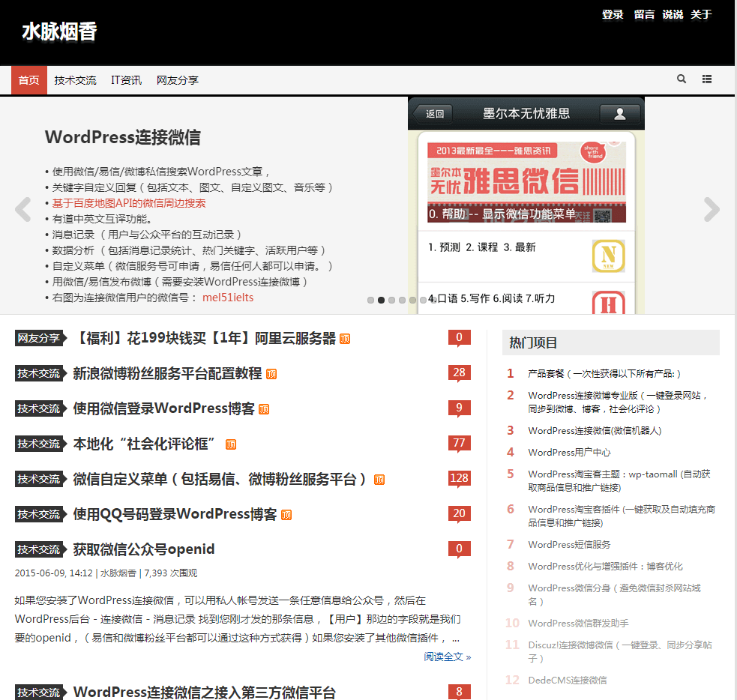This screenshot has height=700, width=737.
Task: Click the 水脉烟香 site logo title
Action: click(59, 31)
